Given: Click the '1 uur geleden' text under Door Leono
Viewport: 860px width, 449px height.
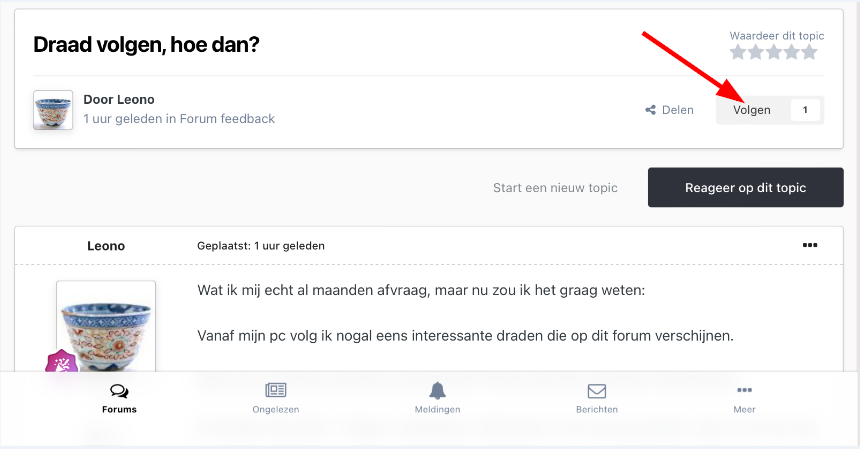Looking at the screenshot, I should (123, 119).
